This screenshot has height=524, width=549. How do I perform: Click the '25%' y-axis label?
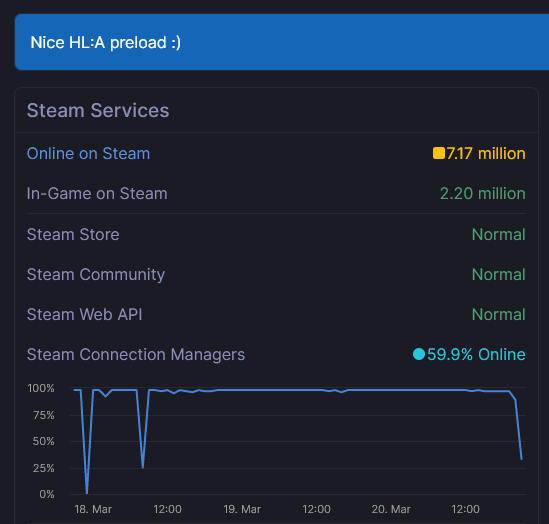(x=43, y=468)
